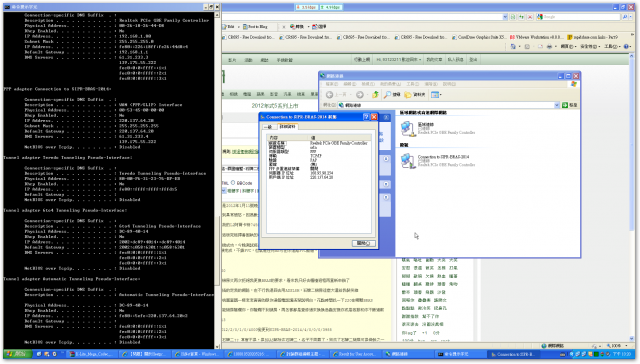The image size is (640, 364).
Task: Click the Close button in connection status dialog
Action: coord(363,243)
